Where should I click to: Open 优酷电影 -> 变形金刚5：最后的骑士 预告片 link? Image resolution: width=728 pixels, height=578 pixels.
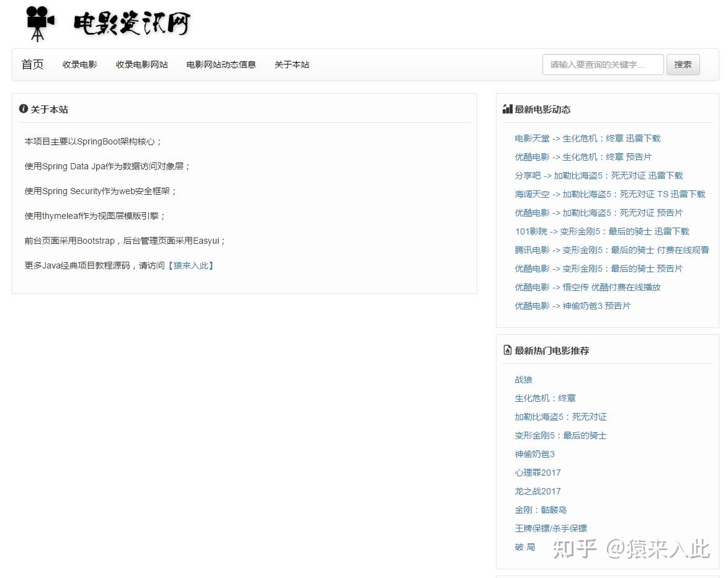point(598,268)
